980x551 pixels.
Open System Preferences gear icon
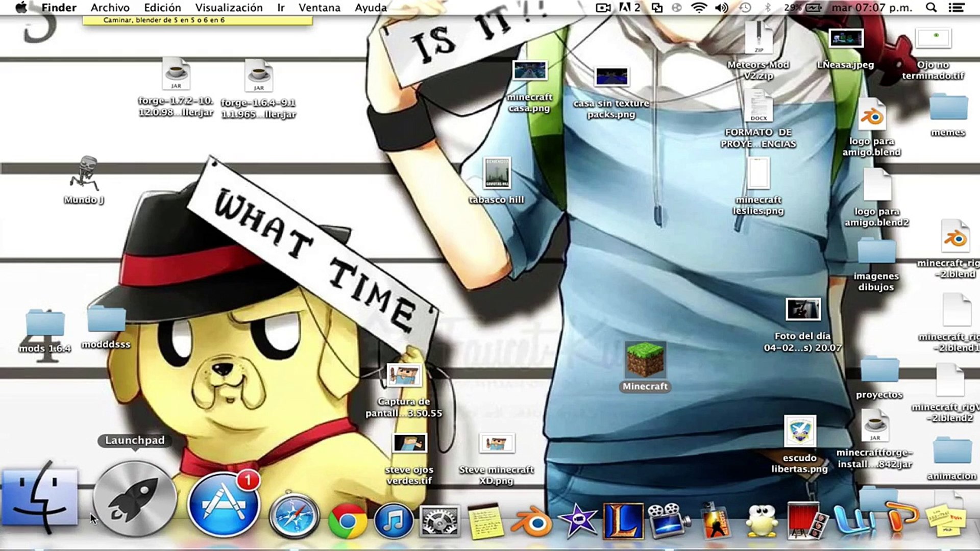coord(439,522)
